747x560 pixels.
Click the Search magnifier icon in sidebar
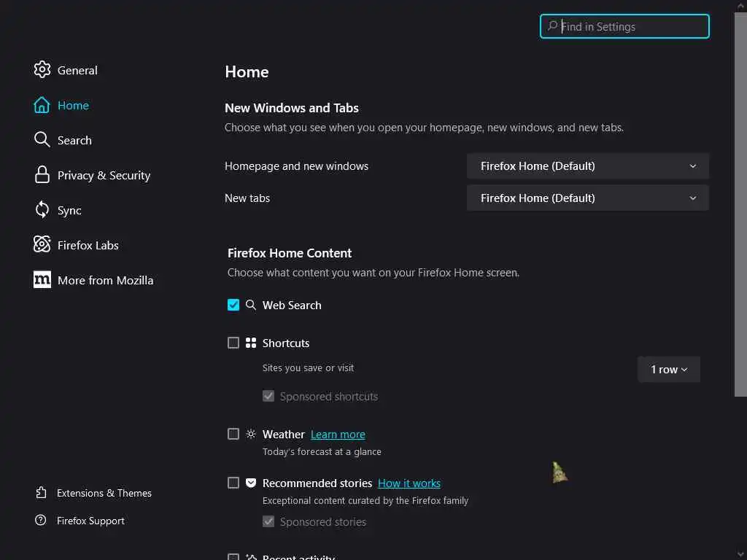point(42,140)
